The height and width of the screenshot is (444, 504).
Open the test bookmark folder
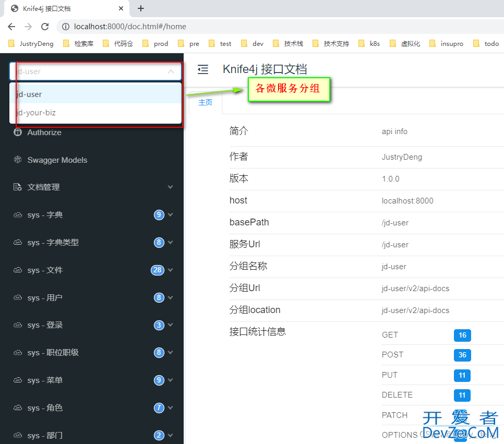(x=220, y=44)
